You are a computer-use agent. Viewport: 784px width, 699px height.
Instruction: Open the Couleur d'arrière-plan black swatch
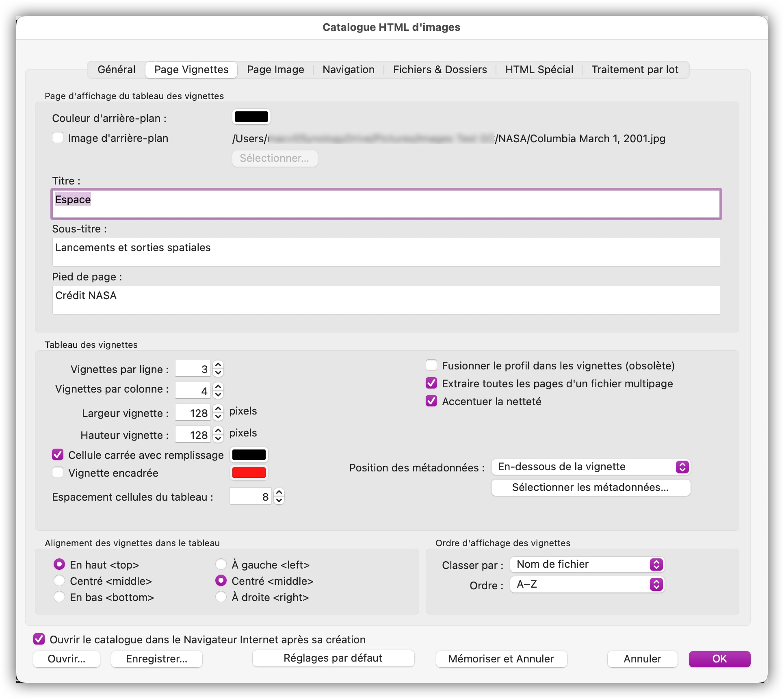tap(251, 117)
